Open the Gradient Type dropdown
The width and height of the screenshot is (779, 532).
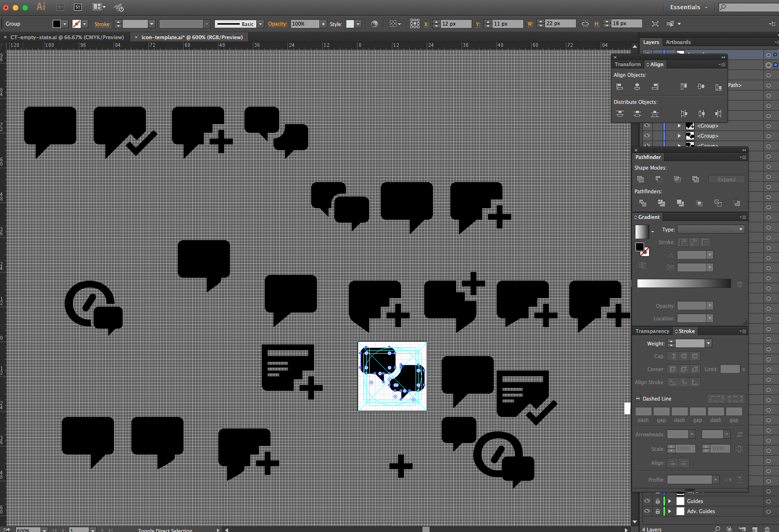click(x=710, y=230)
